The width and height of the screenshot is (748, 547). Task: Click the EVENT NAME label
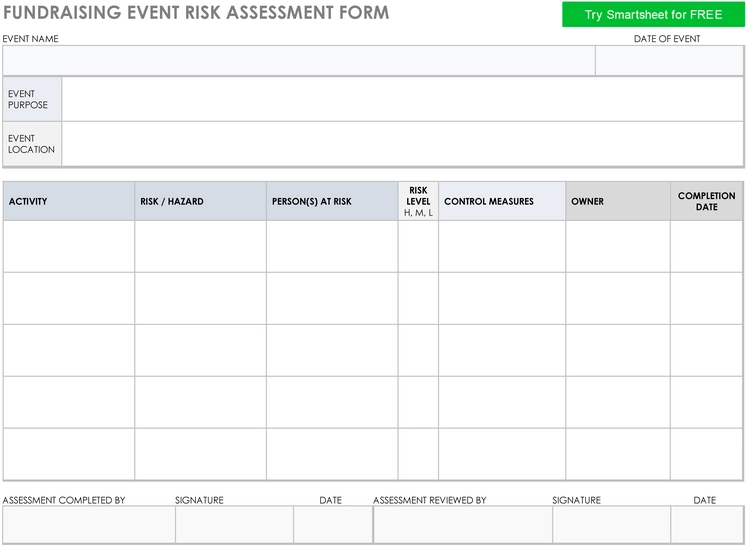pyautogui.click(x=31, y=39)
